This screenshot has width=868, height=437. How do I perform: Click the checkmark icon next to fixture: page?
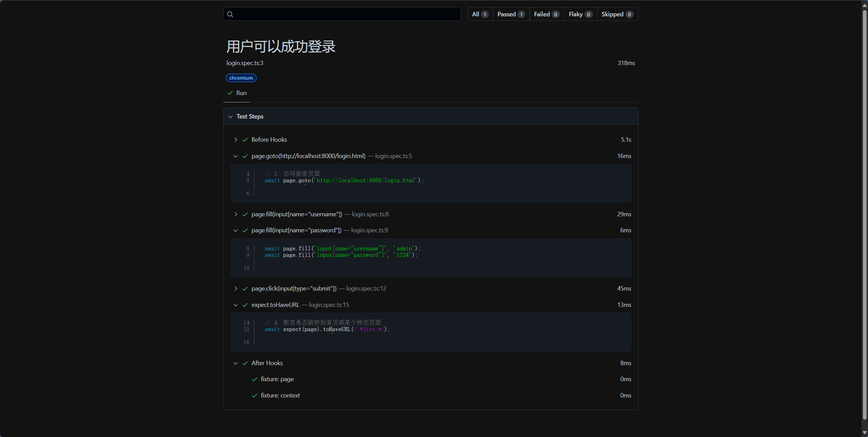[254, 379]
